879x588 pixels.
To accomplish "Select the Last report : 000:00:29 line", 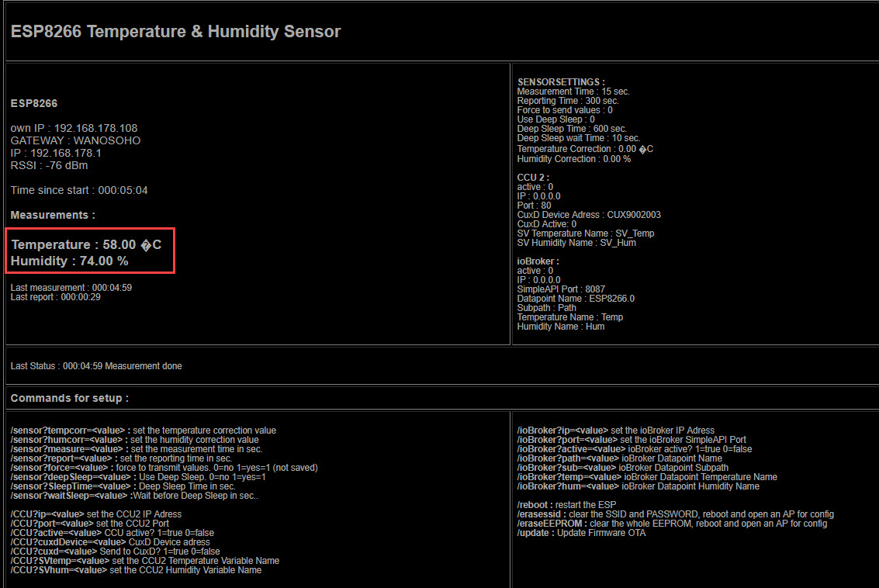I will click(56, 297).
